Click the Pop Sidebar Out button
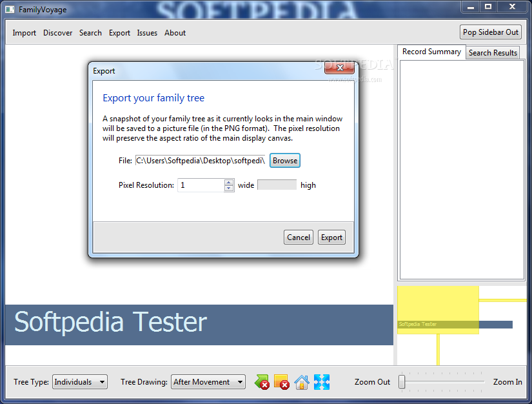The image size is (532, 404). tap(491, 32)
